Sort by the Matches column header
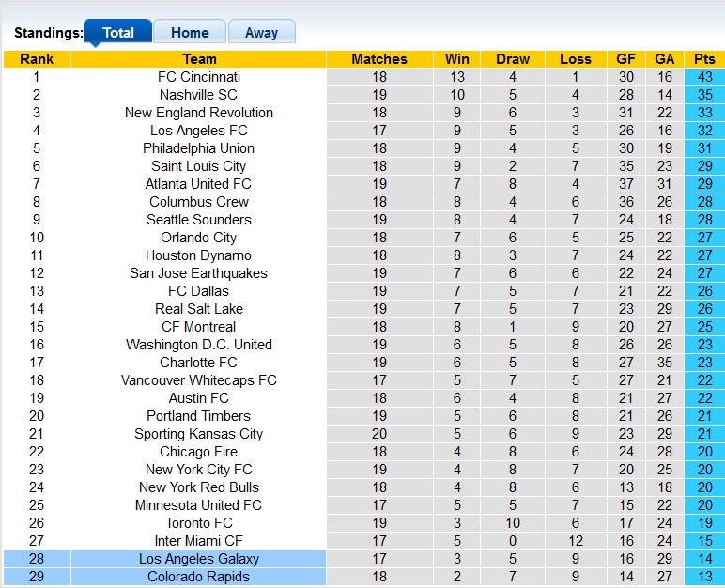This screenshot has height=588, width=725. (x=379, y=59)
